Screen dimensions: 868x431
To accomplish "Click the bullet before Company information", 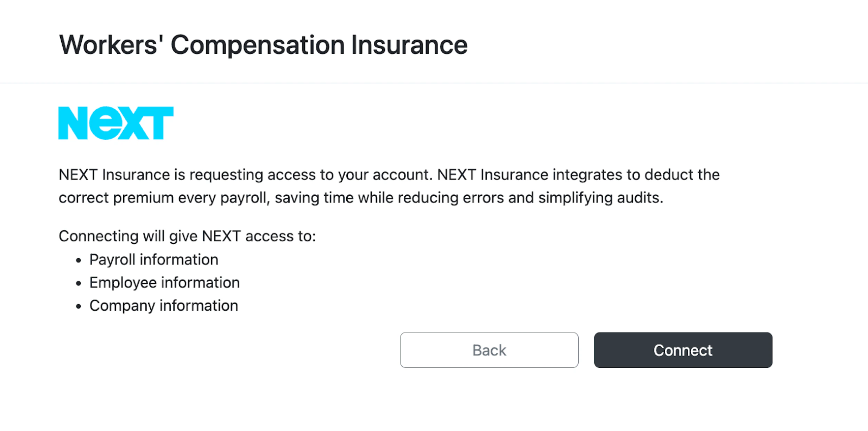I will (78, 306).
